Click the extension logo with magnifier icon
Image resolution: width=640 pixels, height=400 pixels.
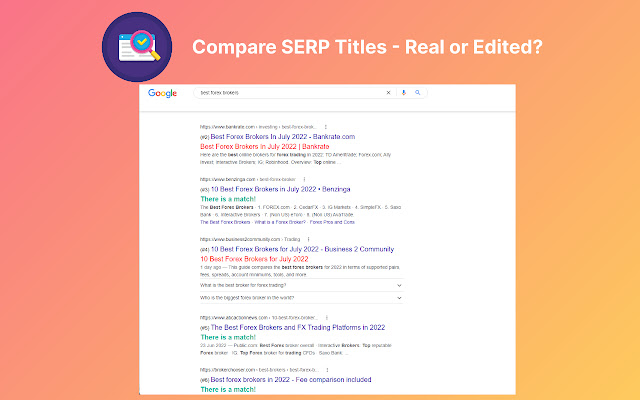[137, 47]
